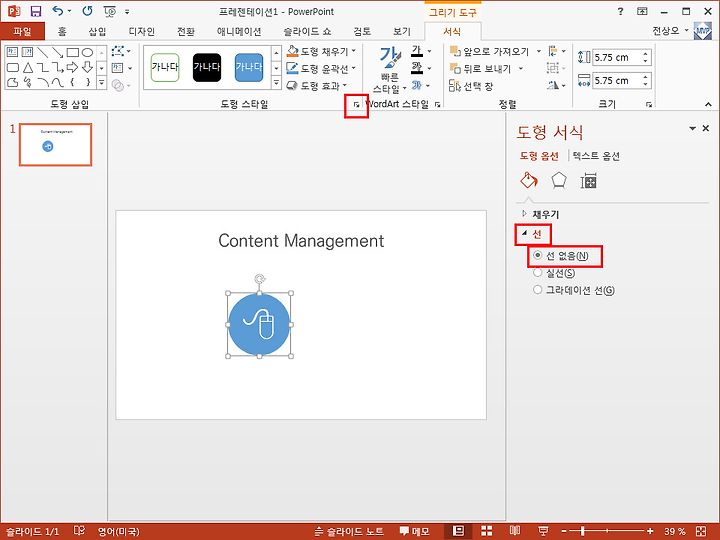Choose the rectangle shape in shapes gallery
This screenshot has width=720, height=540.
73,52
